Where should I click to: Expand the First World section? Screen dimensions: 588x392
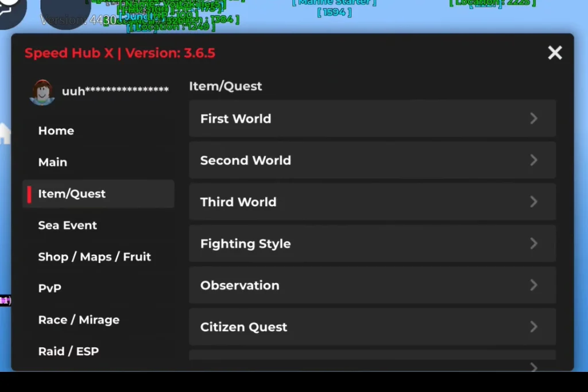[x=372, y=118]
